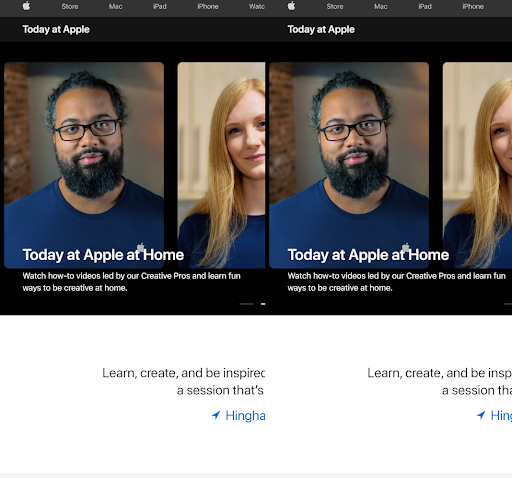Select the bearded man card in left copy
The width and height of the screenshot is (512, 478).
coord(84,165)
